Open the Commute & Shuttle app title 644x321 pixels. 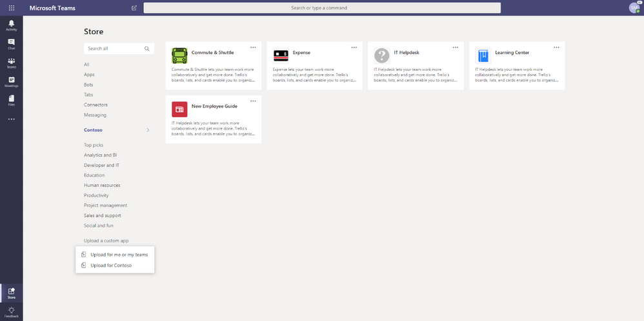coord(213,53)
